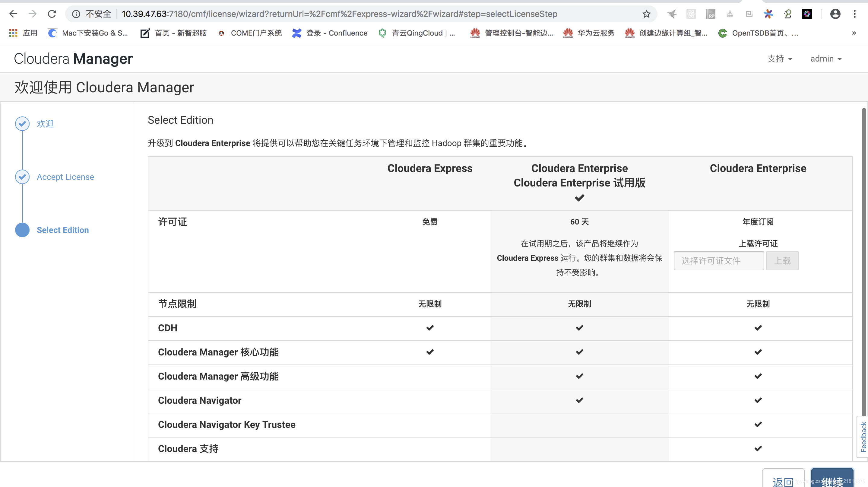Click the Cloudera Navigator row label
This screenshot has height=487, width=868.
click(x=199, y=400)
